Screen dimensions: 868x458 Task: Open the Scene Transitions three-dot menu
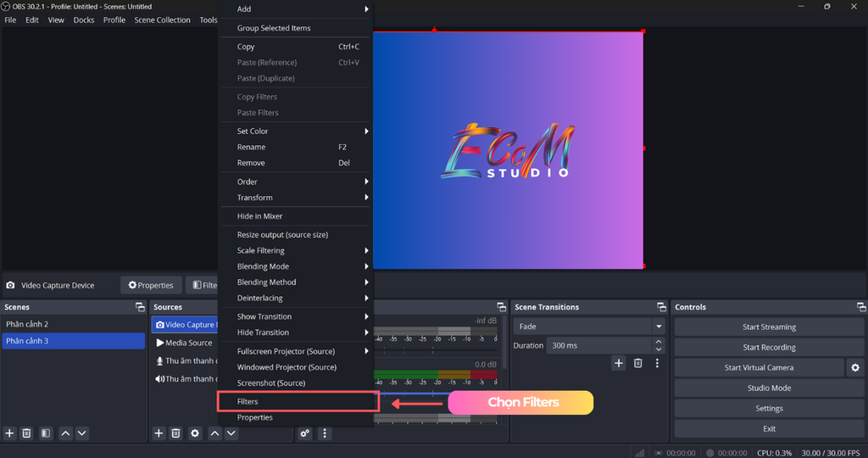(x=657, y=363)
